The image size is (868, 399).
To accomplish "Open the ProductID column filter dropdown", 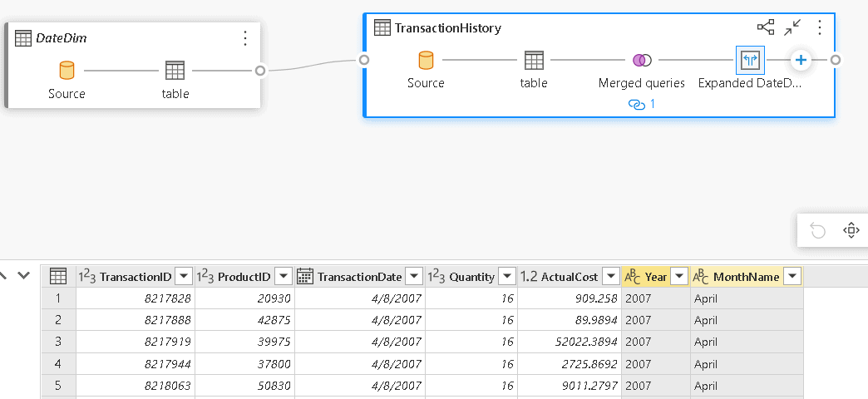I will [284, 277].
